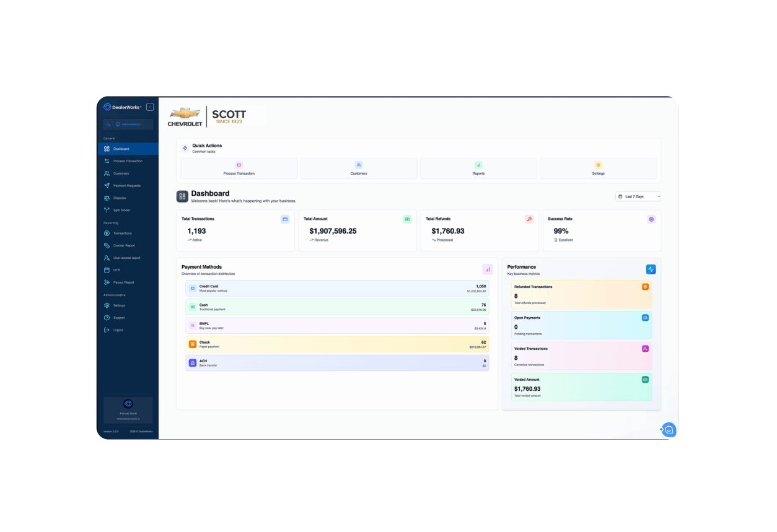Open Disputes scales item in sidebar

coord(128,198)
